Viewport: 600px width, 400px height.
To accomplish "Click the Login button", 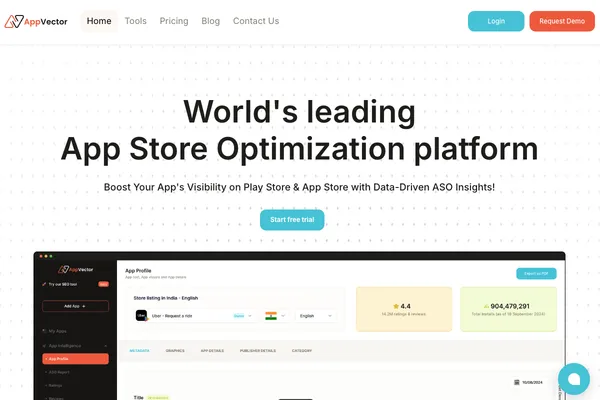I will pos(496,21).
